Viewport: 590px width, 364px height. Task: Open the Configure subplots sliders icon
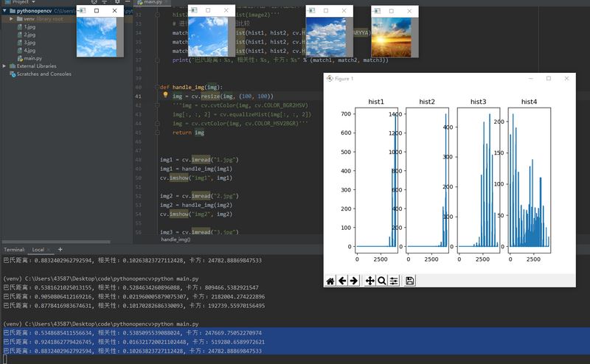coord(394,281)
